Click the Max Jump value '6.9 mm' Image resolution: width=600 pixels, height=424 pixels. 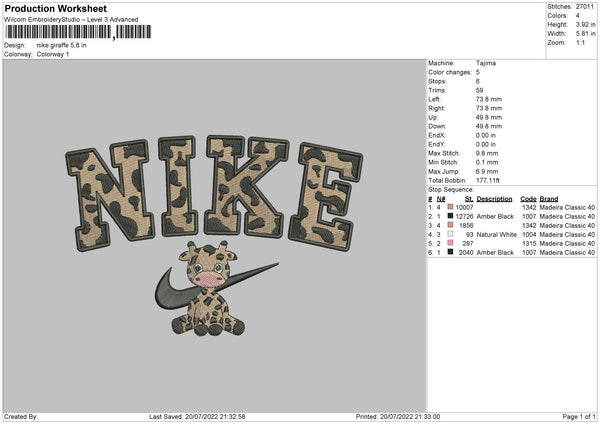pos(487,171)
